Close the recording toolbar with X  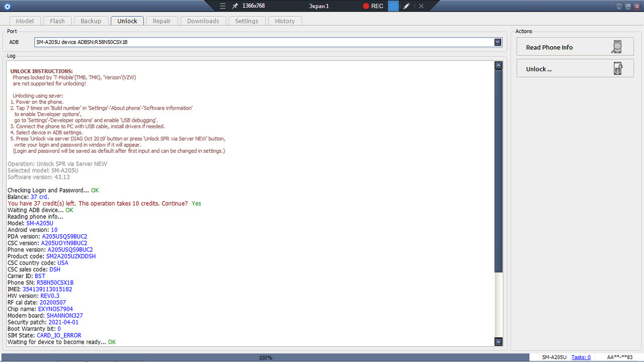pyautogui.click(x=421, y=6)
